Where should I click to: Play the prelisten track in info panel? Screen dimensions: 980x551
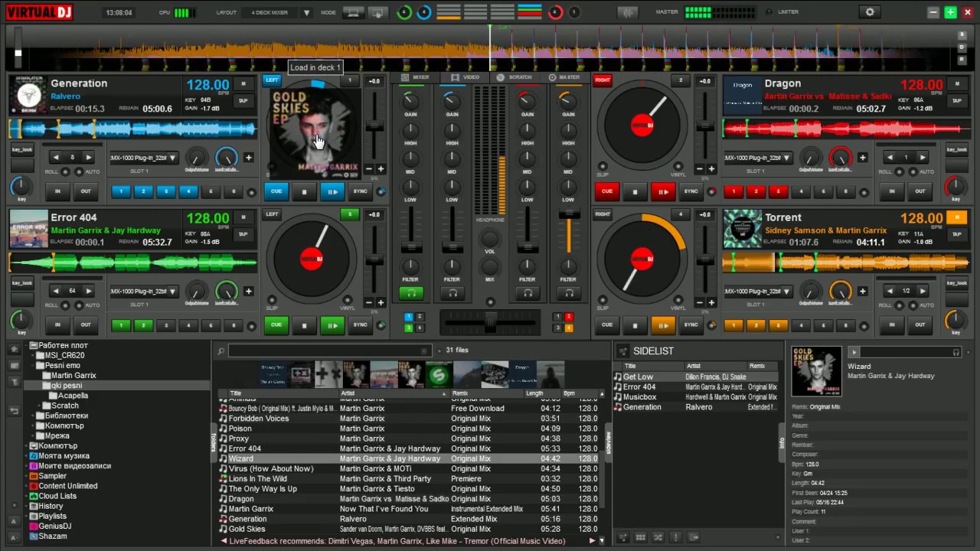[x=854, y=352]
